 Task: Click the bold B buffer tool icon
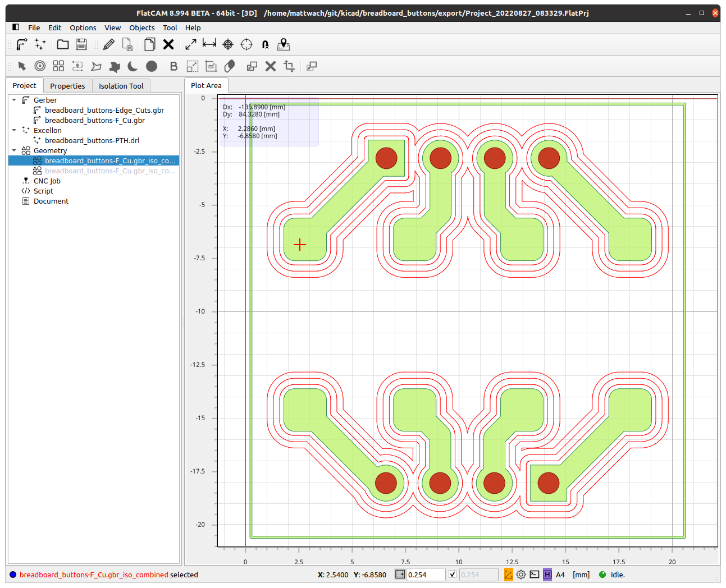point(173,66)
